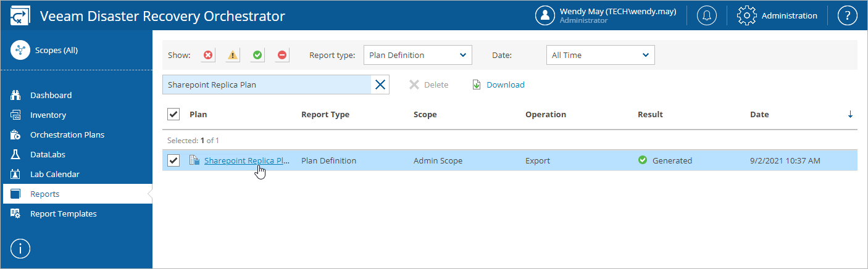Click the Plan Definition cell
The width and height of the screenshot is (868, 269).
point(328,160)
